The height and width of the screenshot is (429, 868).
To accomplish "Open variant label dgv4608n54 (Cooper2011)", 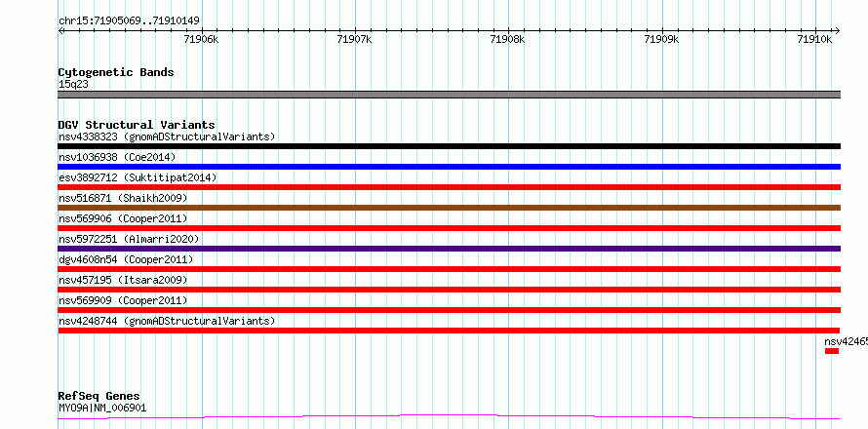I will [x=126, y=259].
